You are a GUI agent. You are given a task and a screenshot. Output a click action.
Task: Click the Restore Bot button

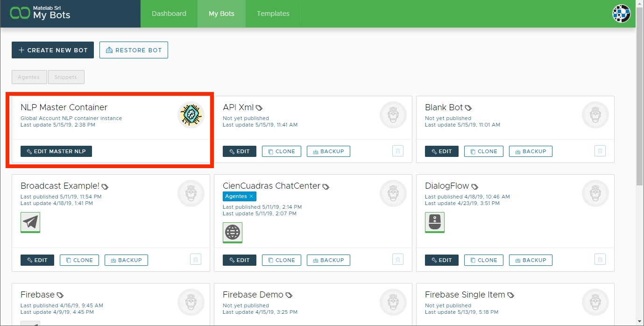(x=134, y=50)
